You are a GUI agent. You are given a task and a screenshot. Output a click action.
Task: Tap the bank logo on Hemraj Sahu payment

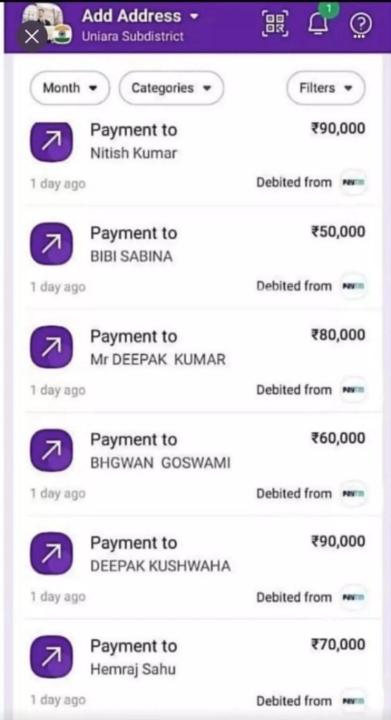pyautogui.click(x=353, y=701)
